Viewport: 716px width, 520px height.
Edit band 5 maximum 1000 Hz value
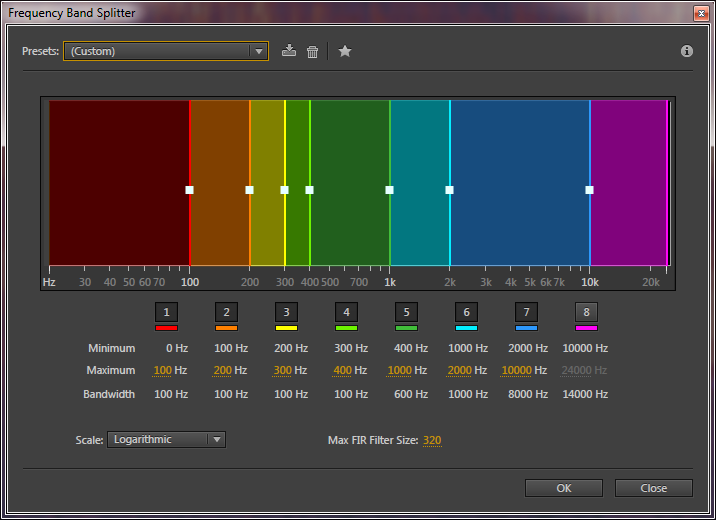pos(401,370)
